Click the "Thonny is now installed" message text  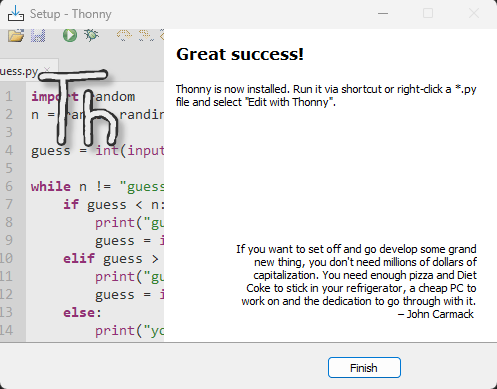(326, 95)
